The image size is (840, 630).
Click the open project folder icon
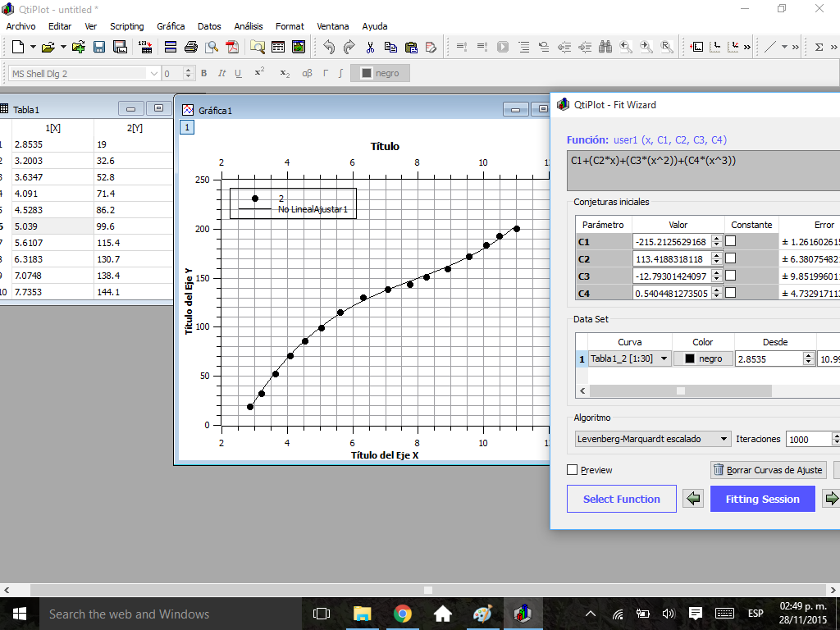tap(48, 47)
